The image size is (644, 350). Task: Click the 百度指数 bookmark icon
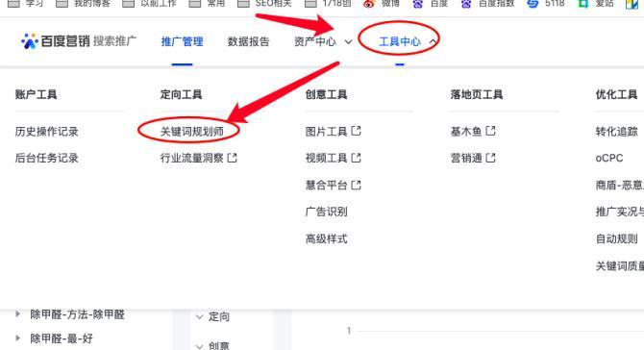pos(466,4)
